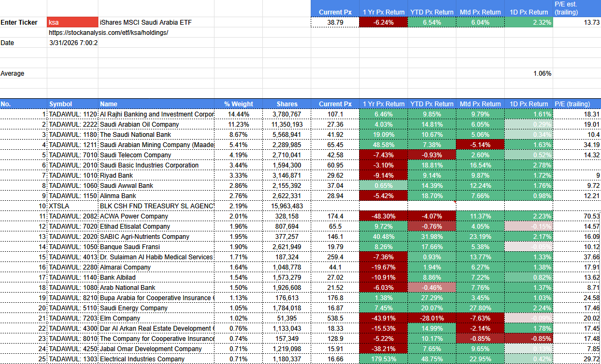
Task: Select the 'Symbol' column header
Action: (x=73, y=104)
